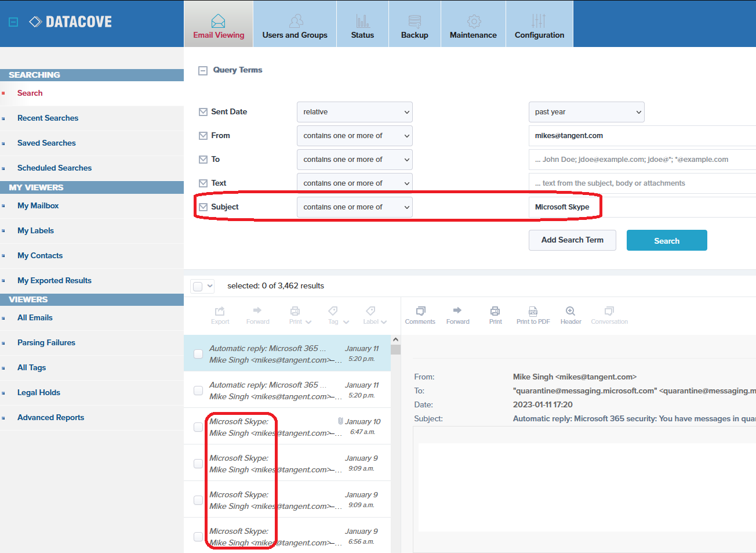The image size is (756, 553).
Task: Print the email from the preview pane
Action: click(496, 316)
